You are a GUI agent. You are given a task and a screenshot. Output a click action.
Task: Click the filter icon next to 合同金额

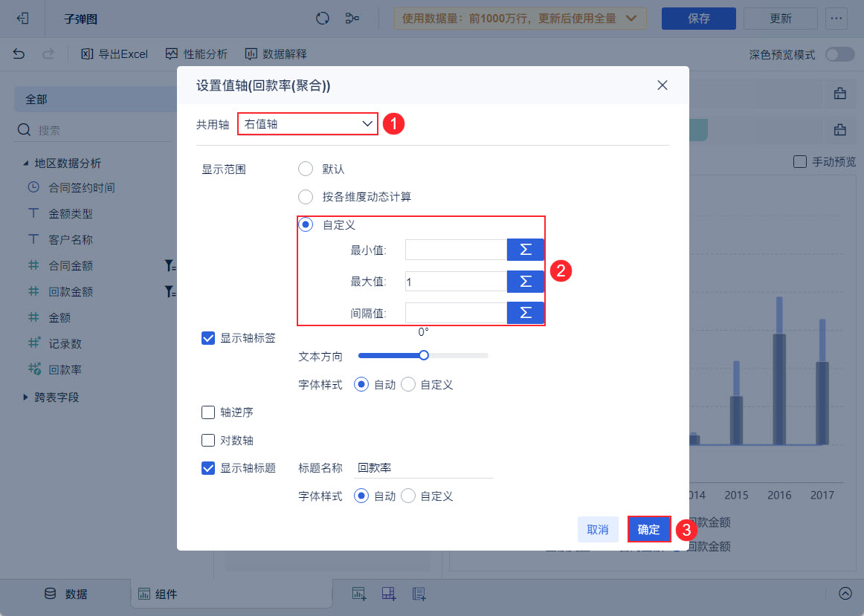170,266
